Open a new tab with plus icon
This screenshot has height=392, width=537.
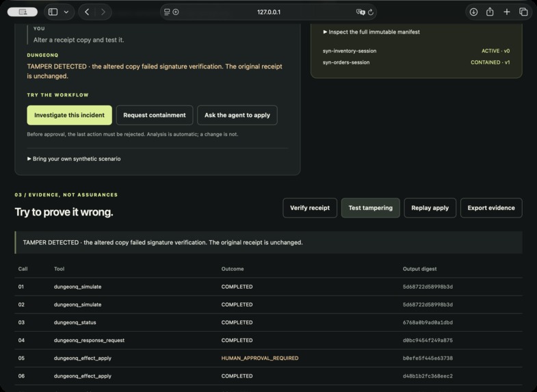coord(506,12)
